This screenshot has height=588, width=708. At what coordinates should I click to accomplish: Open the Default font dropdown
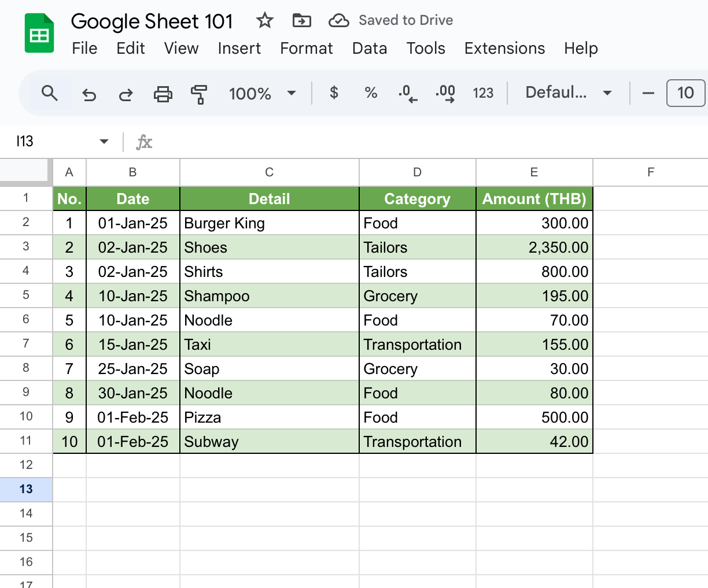pos(569,93)
